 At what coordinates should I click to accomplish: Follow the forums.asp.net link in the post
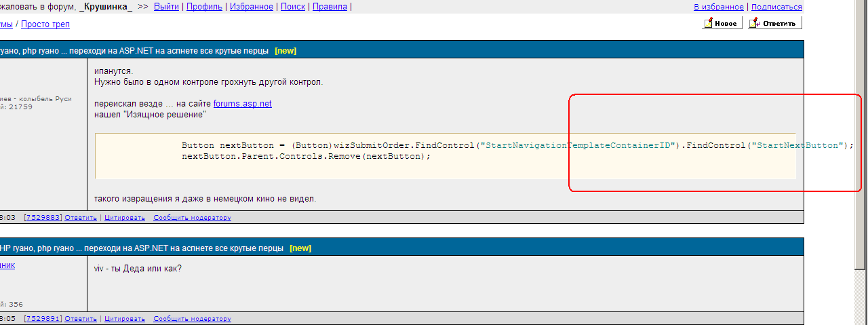[x=242, y=104]
